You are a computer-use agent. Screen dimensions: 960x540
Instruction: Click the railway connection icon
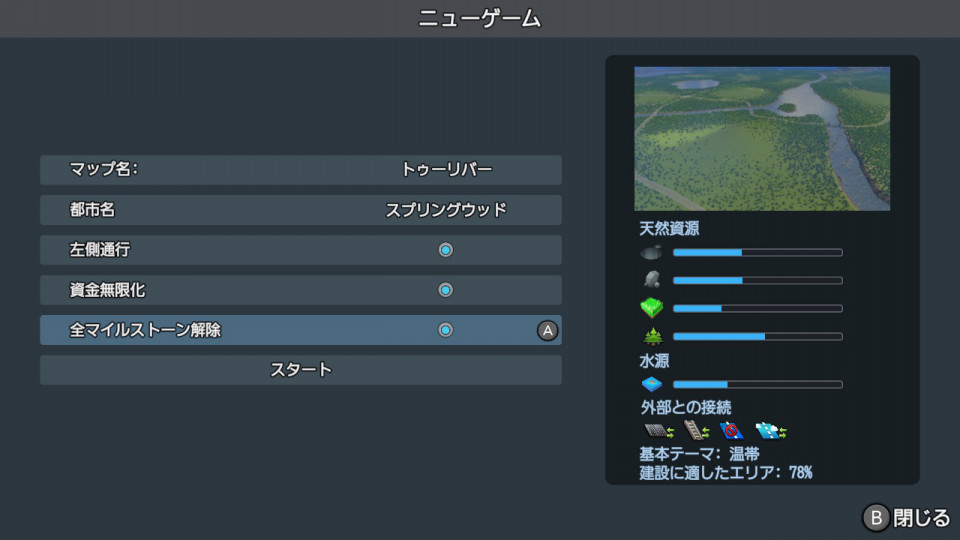[697, 430]
